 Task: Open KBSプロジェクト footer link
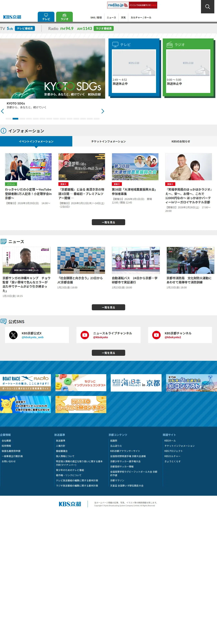[x=174, y=451]
